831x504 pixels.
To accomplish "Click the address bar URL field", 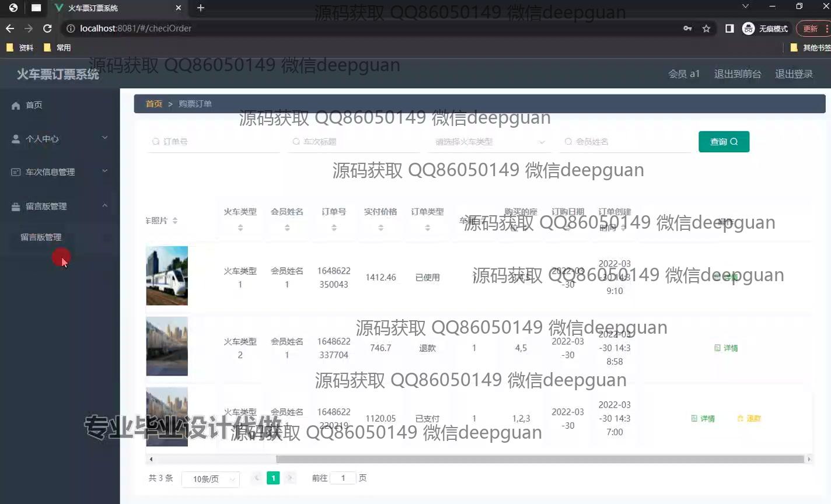I will 373,28.
